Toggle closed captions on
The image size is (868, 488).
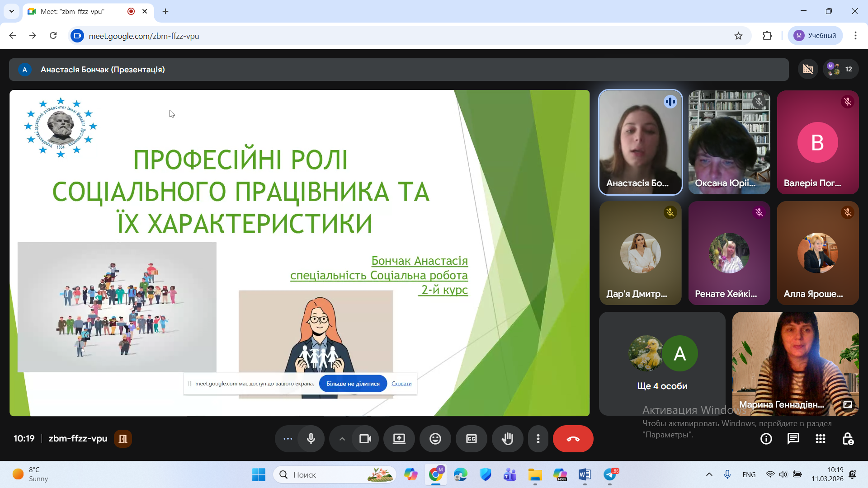point(471,439)
